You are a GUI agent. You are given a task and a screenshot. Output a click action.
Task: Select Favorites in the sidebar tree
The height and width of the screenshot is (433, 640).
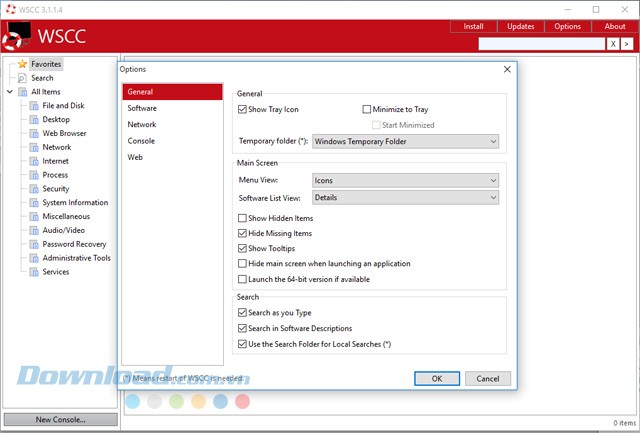click(46, 64)
